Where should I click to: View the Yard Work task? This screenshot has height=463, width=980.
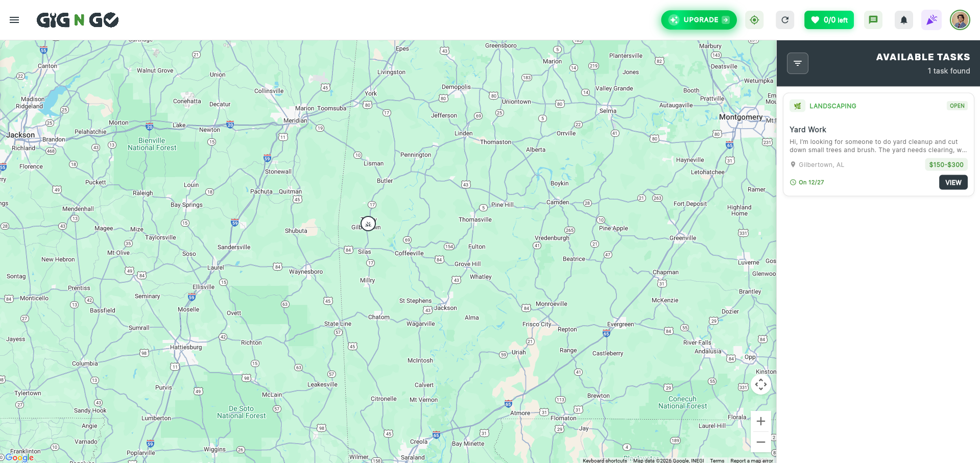953,182
